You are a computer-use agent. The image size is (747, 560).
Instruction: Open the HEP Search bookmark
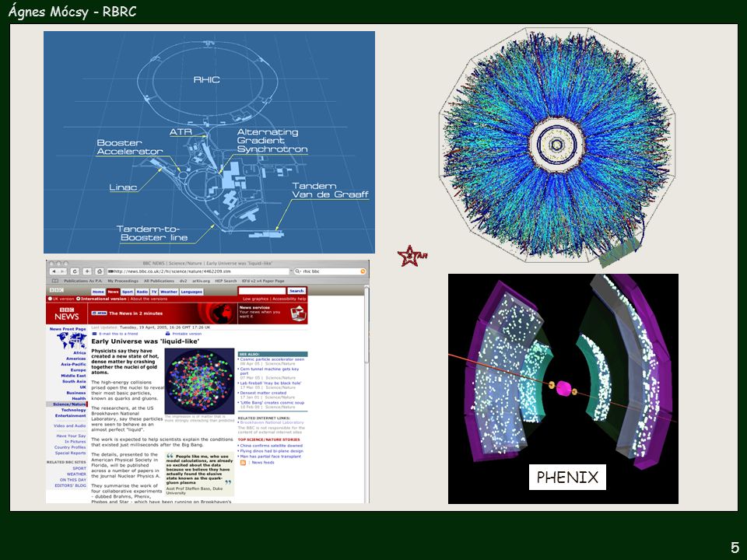pos(226,281)
